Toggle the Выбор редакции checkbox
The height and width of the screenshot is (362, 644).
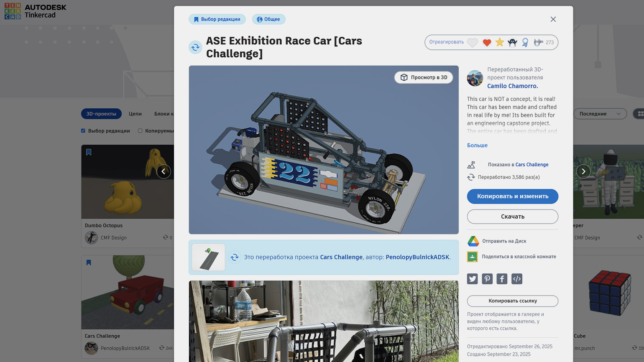pos(83,131)
